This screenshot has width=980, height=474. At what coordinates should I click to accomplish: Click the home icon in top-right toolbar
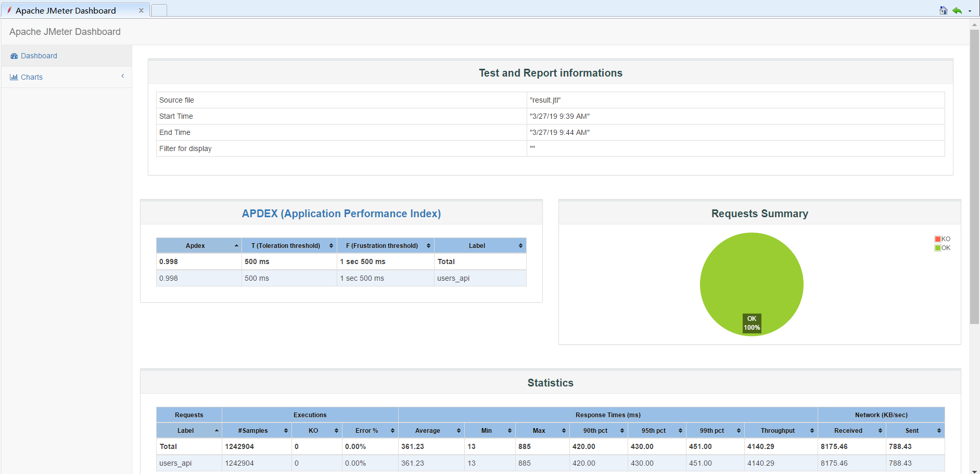click(x=943, y=10)
